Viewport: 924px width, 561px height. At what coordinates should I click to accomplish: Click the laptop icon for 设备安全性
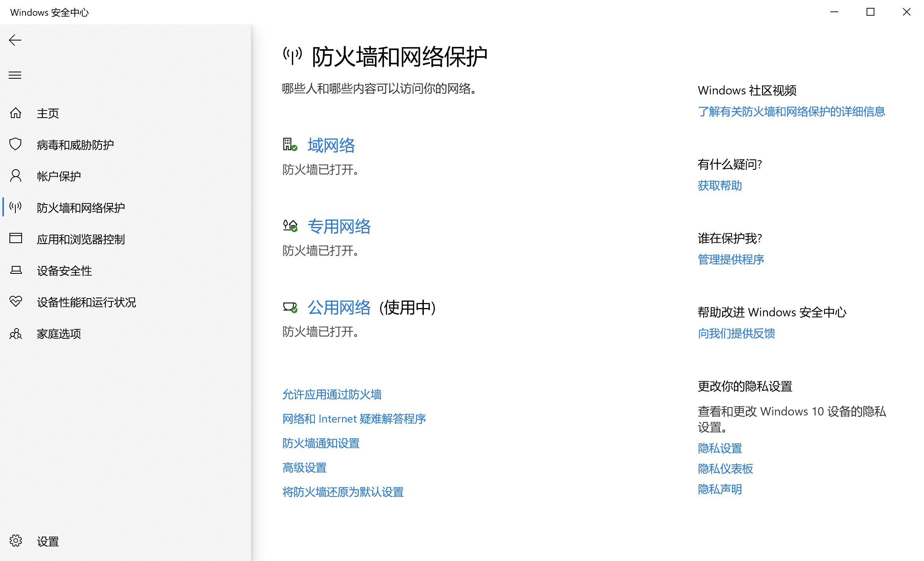pos(16,270)
